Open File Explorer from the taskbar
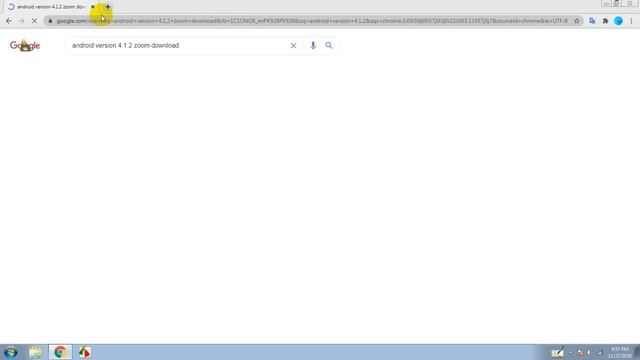 coord(36,352)
